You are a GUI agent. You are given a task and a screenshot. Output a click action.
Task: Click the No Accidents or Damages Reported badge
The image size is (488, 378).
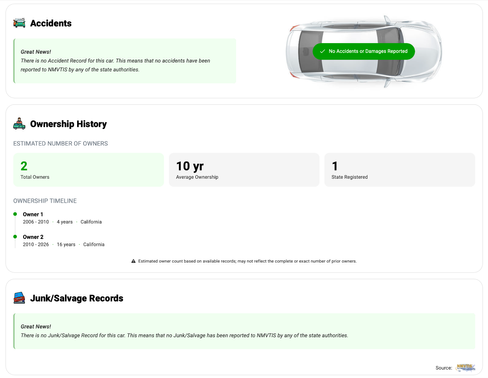pyautogui.click(x=364, y=51)
